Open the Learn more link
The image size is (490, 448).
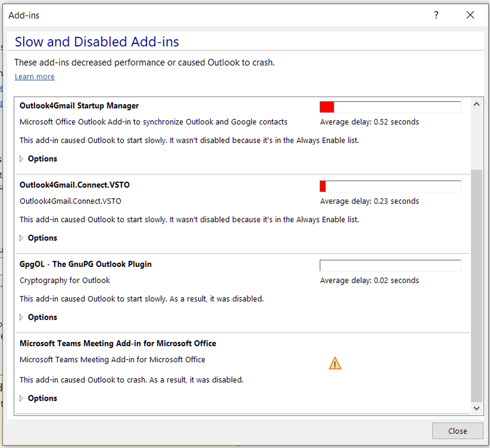pos(34,76)
